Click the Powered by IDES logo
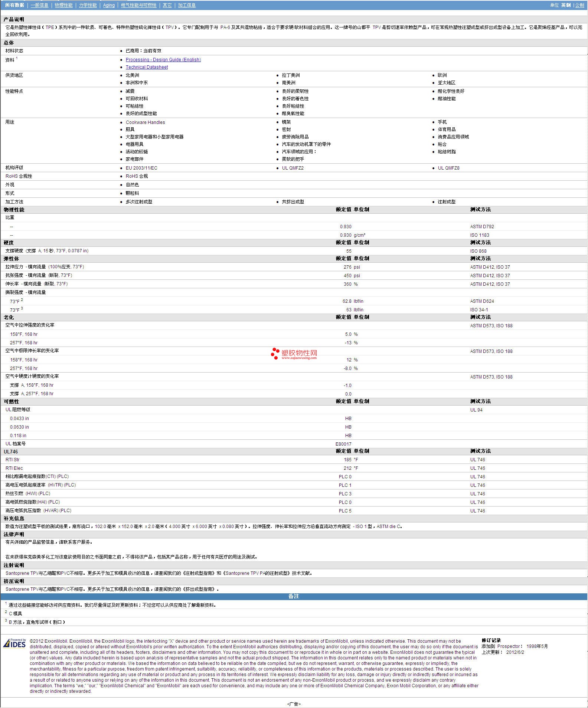Screen dimensions: 588x708 (x=15, y=643)
